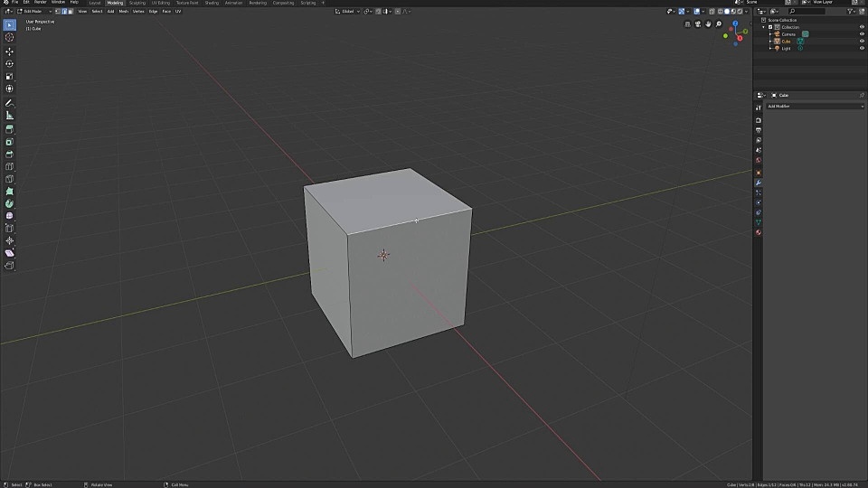
Task: Open the Object properties tab icon
Action: click(759, 173)
